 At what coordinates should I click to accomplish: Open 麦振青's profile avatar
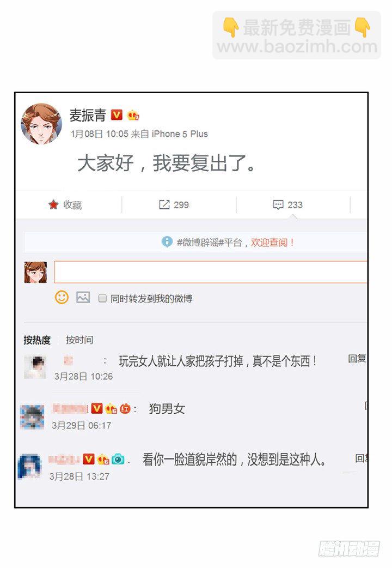coord(41,124)
